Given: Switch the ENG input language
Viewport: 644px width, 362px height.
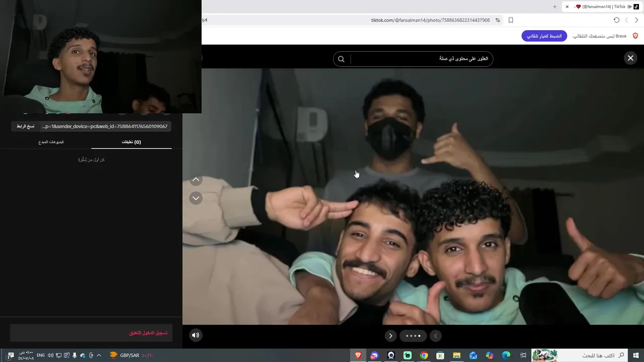Looking at the screenshot, I should point(41,355).
